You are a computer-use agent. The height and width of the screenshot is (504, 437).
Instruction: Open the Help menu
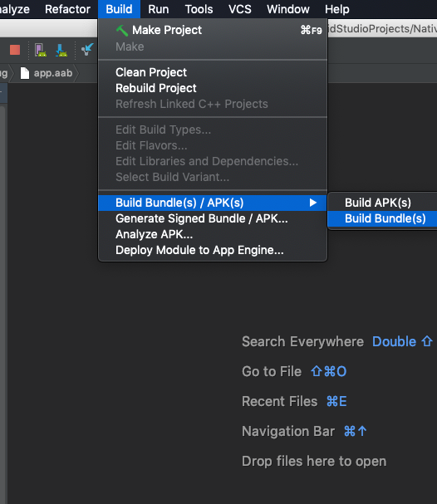(337, 9)
